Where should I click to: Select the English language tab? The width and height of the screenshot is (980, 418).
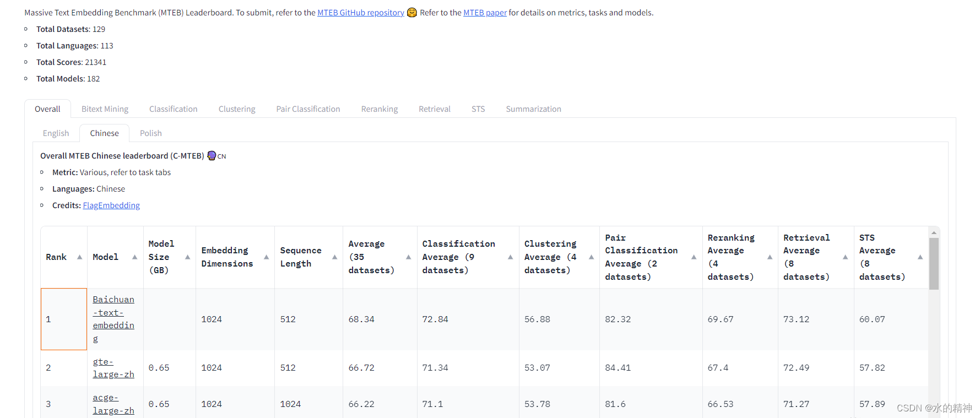coord(56,133)
